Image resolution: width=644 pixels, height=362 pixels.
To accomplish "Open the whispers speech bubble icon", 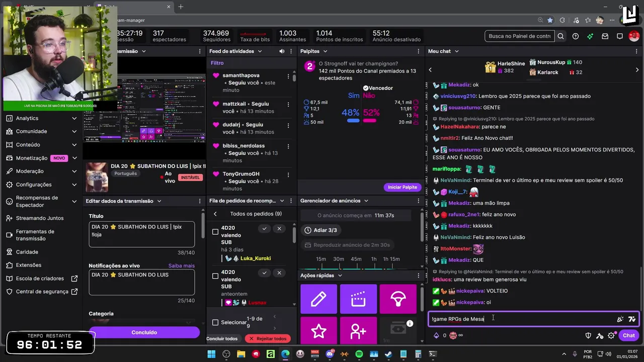I will (x=620, y=36).
